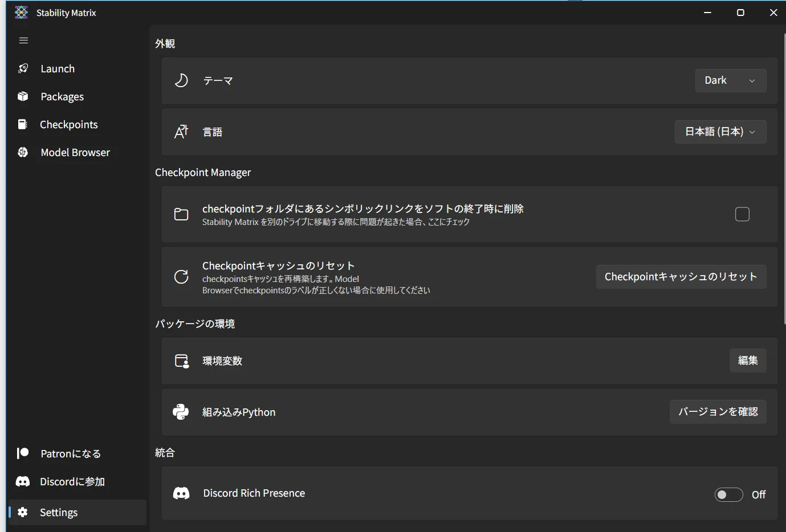The width and height of the screenshot is (786, 532).
Task: Click the Python logo icon
Action: pos(181,412)
